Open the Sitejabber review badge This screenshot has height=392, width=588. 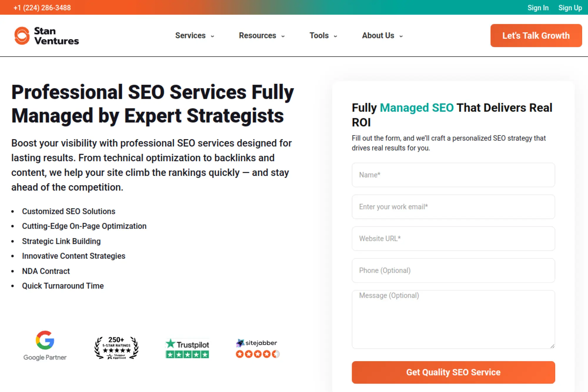[257, 348]
